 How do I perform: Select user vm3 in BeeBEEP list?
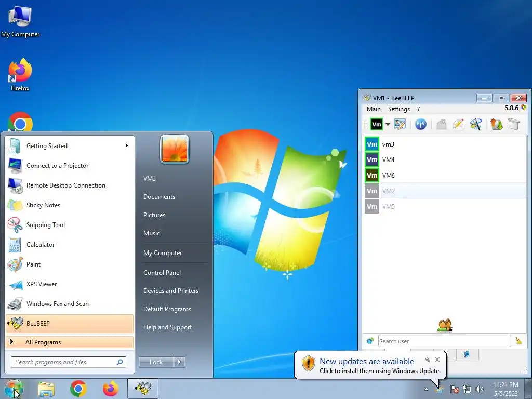(445, 144)
